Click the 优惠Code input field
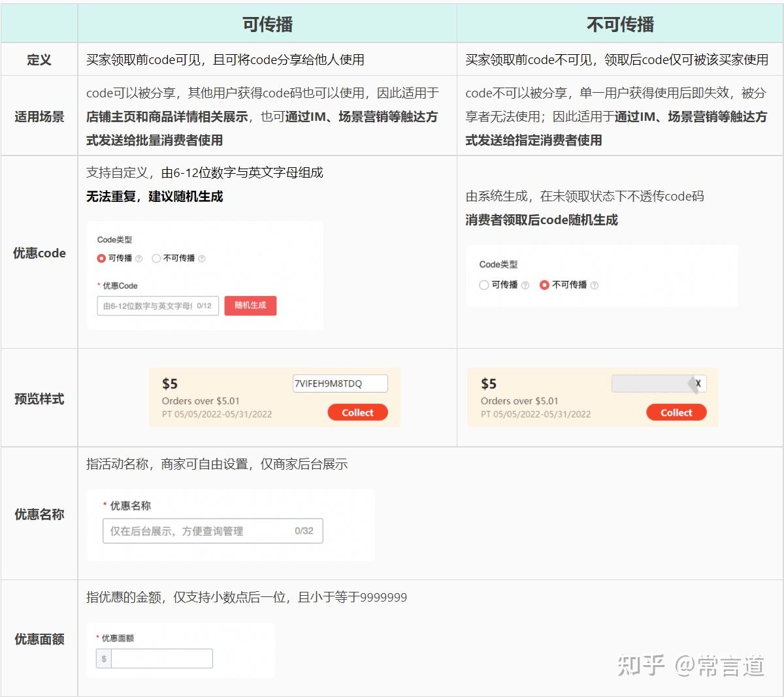 tap(157, 306)
